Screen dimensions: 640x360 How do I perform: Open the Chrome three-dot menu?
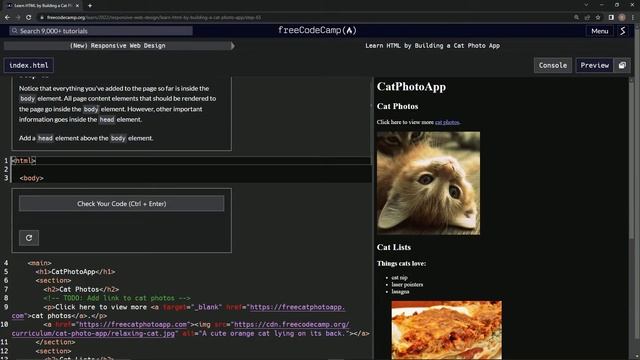pos(633,18)
